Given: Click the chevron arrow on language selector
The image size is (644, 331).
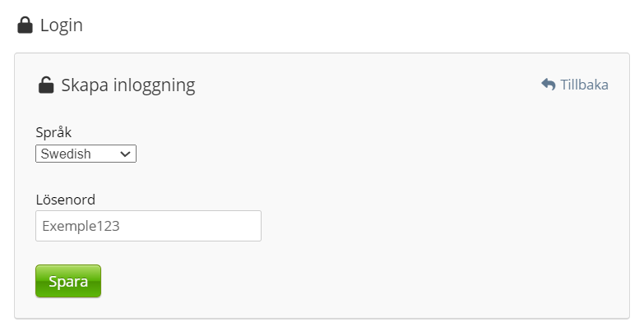Looking at the screenshot, I should pyautogui.click(x=126, y=154).
